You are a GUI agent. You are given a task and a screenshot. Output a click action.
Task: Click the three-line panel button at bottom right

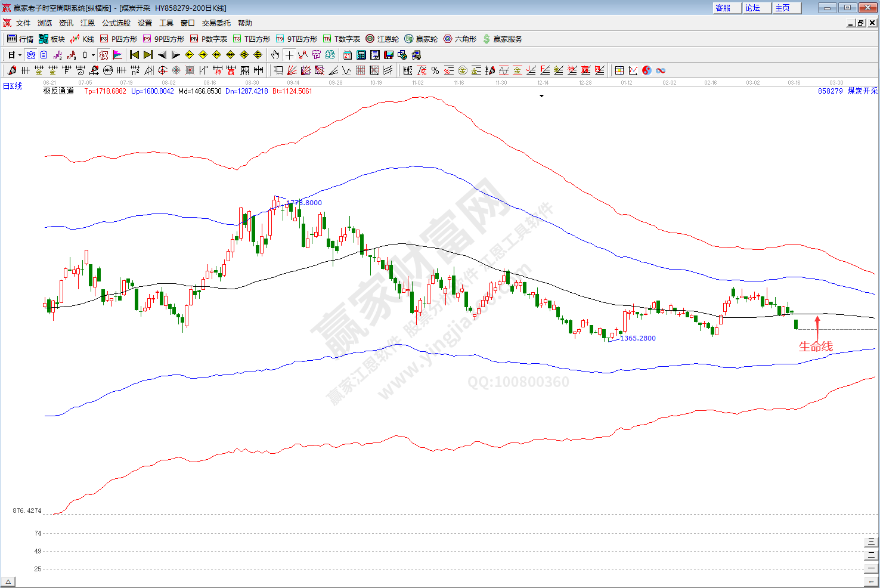(x=871, y=542)
